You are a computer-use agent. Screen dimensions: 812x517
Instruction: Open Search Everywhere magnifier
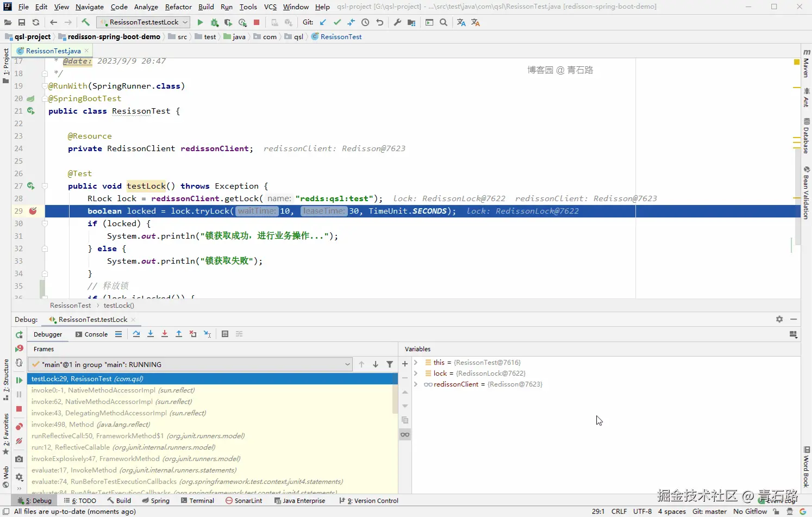coord(444,22)
